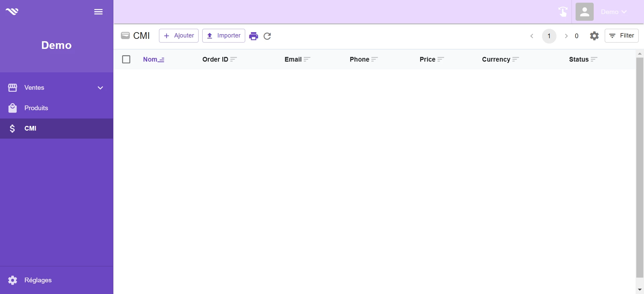Click the Status column header text
Viewport: 644px width, 294px height.
579,59
